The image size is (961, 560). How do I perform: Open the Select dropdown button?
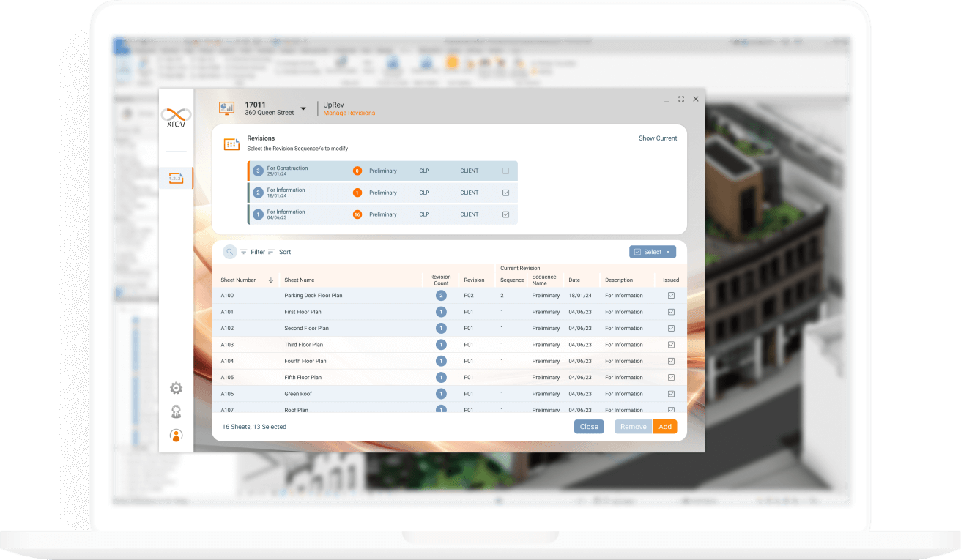pos(653,252)
